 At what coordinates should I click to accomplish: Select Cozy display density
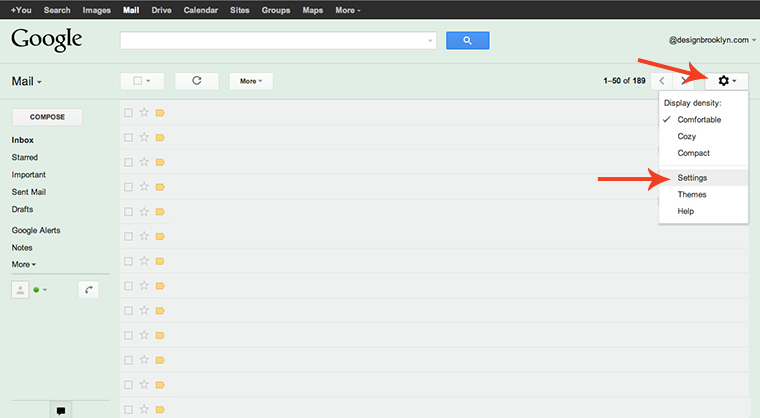click(686, 136)
